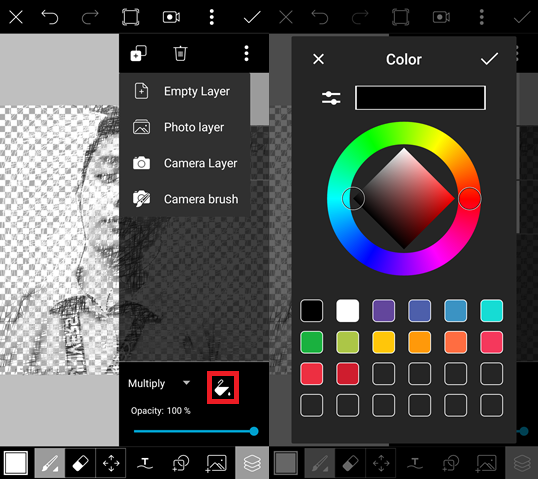Tap the dimmed gray color chip on right screen
Screen dimensions: 538x479
click(x=285, y=463)
